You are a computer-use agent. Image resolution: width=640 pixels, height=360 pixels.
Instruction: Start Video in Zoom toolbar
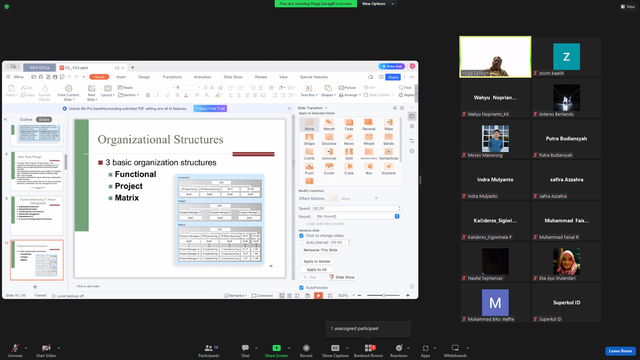click(x=46, y=350)
